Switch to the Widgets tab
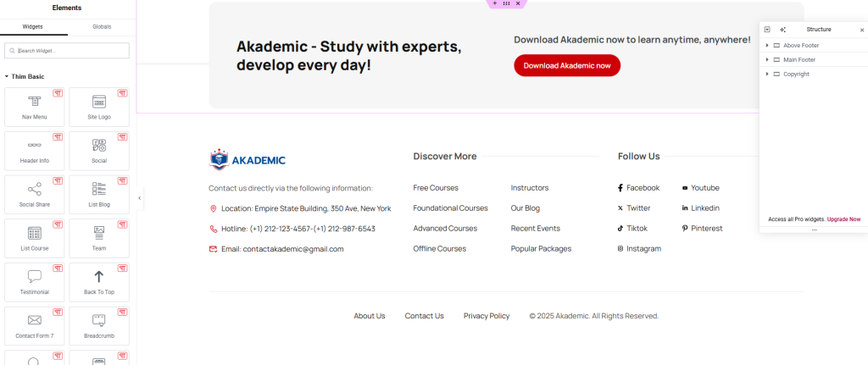This screenshot has width=868, height=365. click(33, 27)
